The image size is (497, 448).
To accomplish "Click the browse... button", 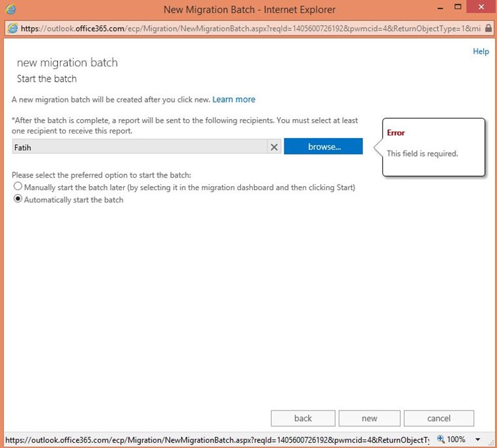I will pyautogui.click(x=323, y=147).
